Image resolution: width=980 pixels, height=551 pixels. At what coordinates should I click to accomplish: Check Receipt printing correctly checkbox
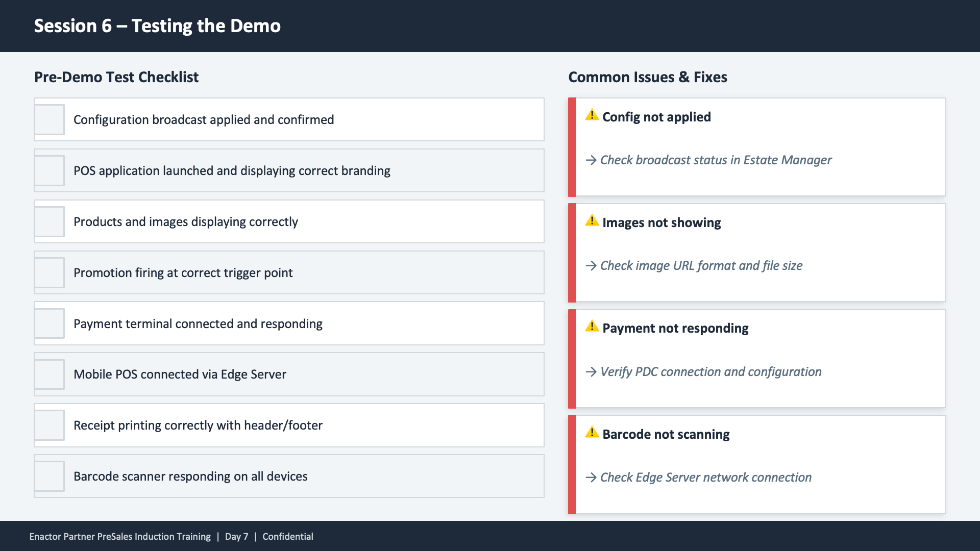(x=50, y=425)
